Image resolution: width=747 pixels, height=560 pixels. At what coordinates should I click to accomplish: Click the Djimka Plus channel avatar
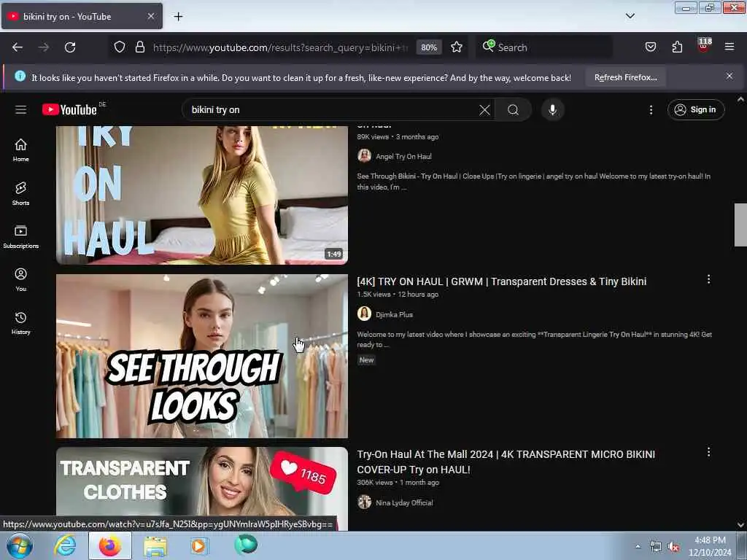click(x=365, y=314)
